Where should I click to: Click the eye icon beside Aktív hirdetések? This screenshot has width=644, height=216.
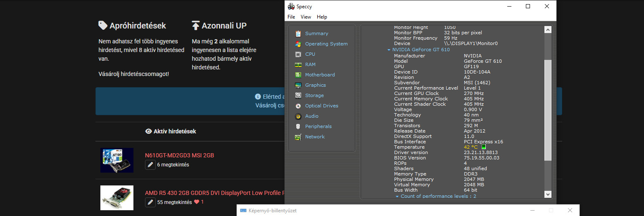click(x=149, y=131)
